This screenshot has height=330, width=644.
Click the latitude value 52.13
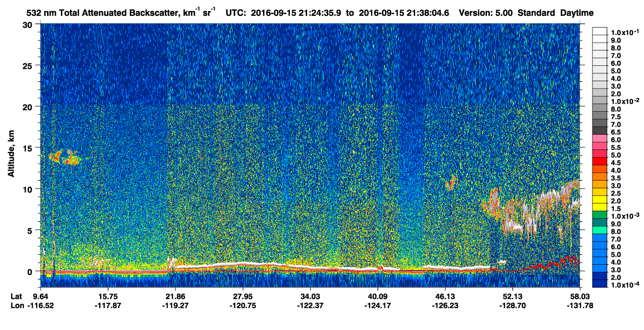pos(512,296)
